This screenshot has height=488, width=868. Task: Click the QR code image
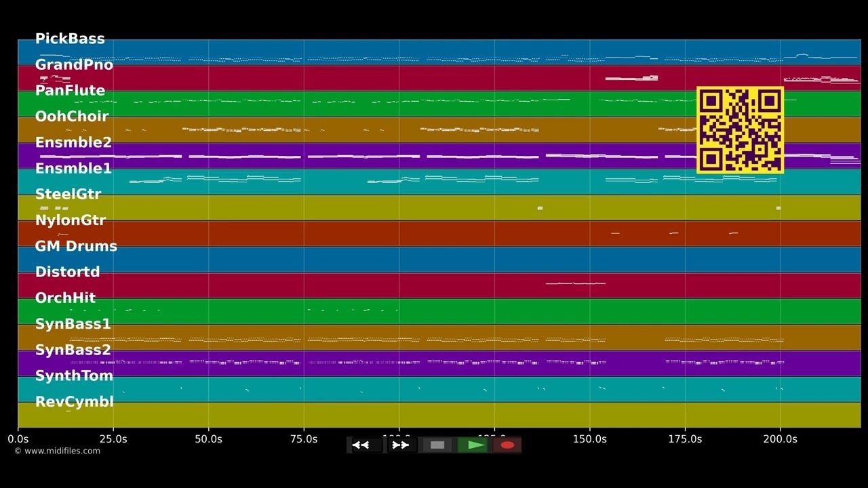pos(740,130)
